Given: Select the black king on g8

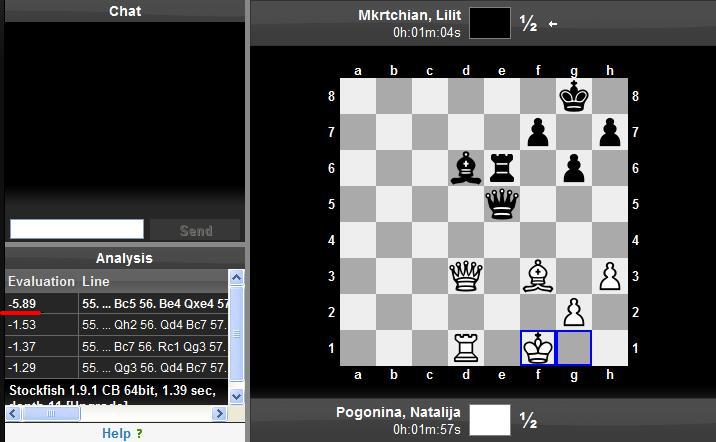Looking at the screenshot, I should (574, 96).
